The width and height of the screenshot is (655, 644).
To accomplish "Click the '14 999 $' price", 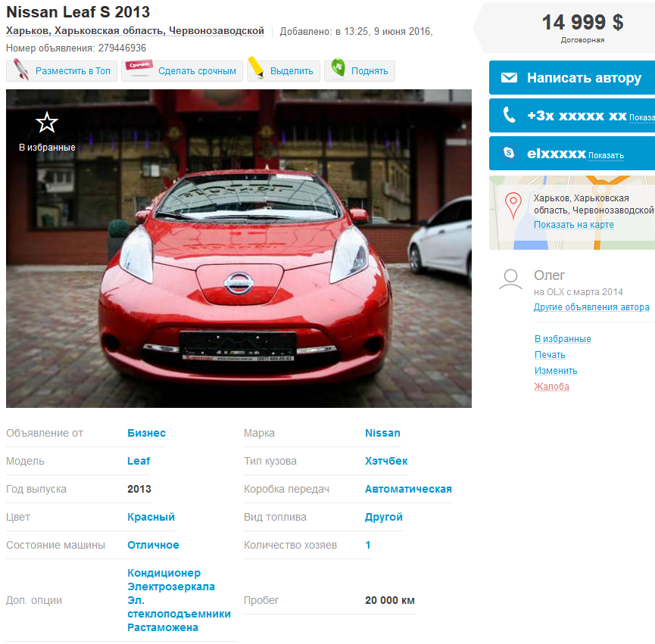I will [583, 22].
